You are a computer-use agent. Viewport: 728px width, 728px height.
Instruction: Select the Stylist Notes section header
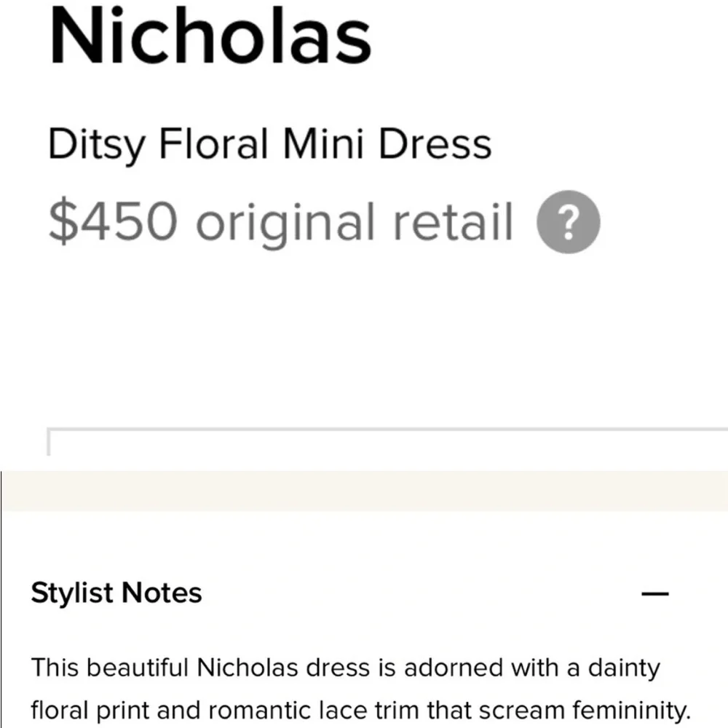[x=116, y=593]
